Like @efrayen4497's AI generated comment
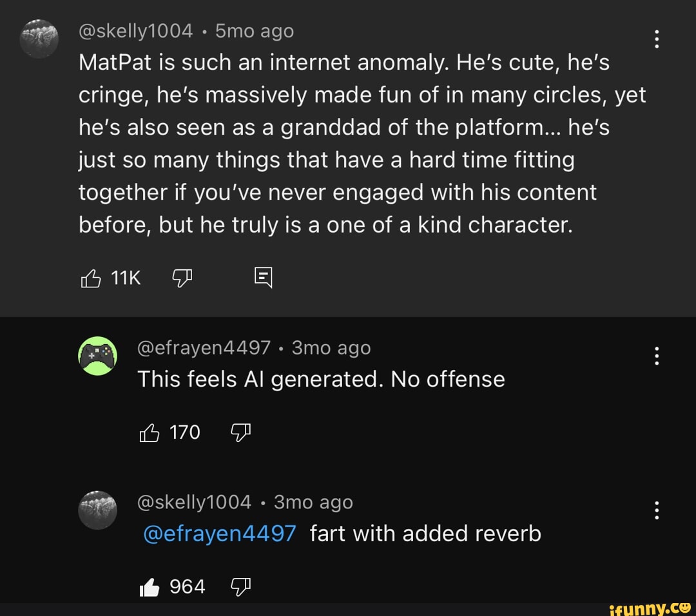Screen dimensions: 696x616 pyautogui.click(x=149, y=432)
